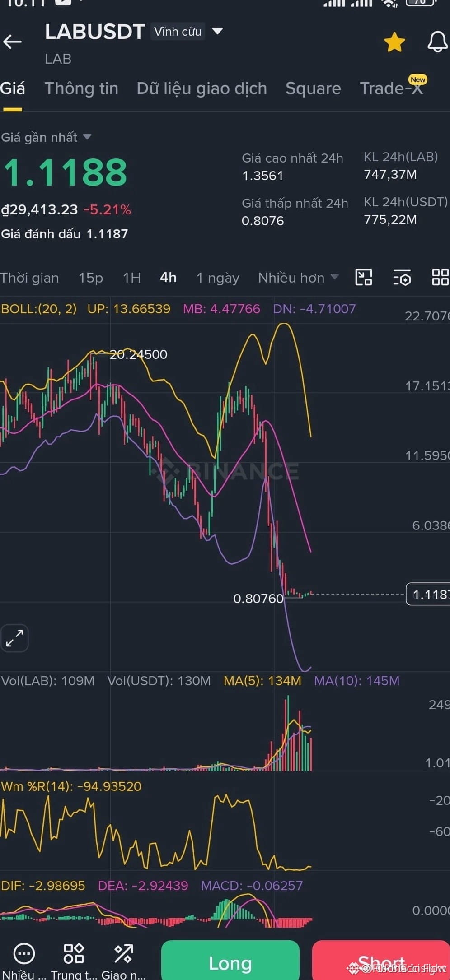Image resolution: width=450 pixels, height=980 pixels.
Task: Tap the last price 1.1188
Action: click(x=66, y=172)
